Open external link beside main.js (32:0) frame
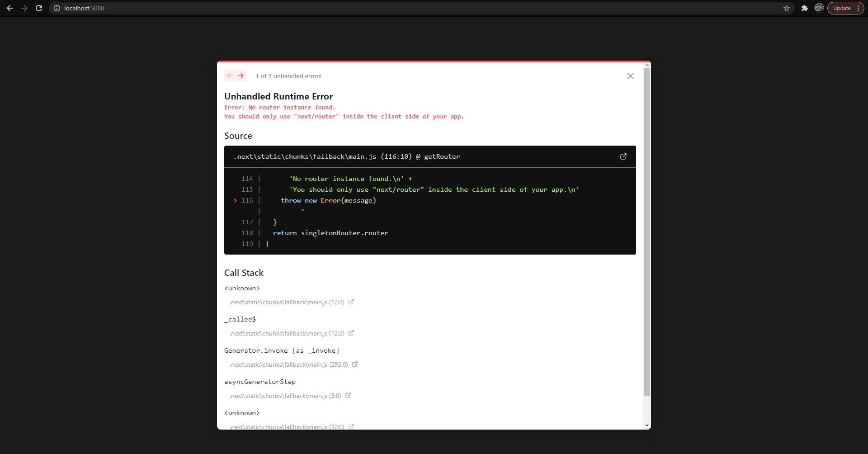Viewport: 868px width, 454px height. point(351,426)
